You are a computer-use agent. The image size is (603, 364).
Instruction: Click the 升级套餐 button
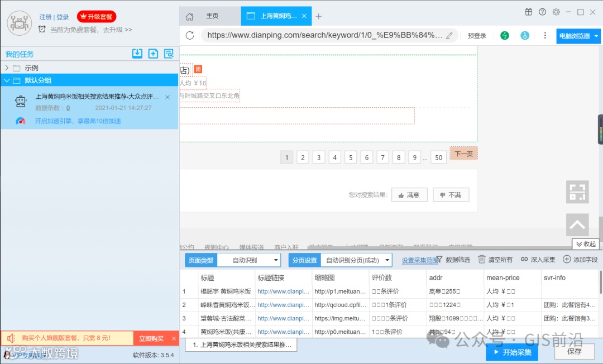96,17
